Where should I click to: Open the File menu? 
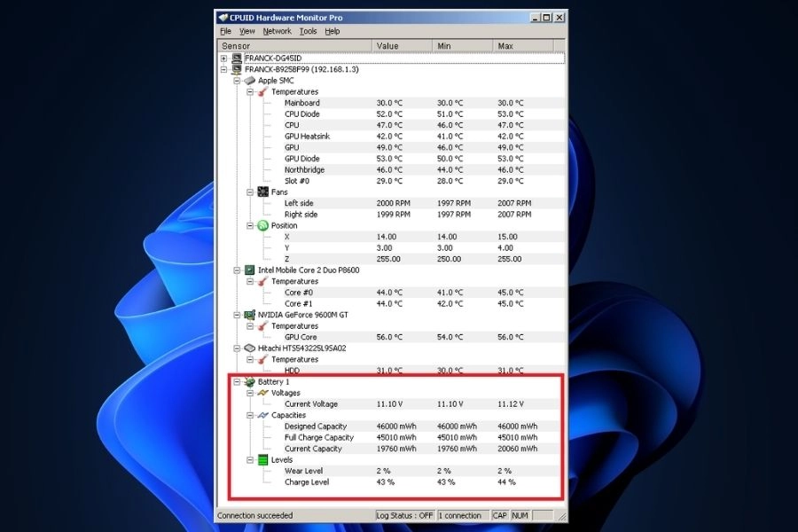tap(225, 31)
